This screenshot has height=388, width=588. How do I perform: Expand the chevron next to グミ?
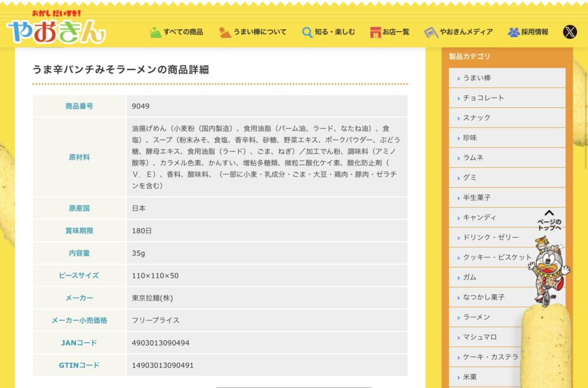pos(458,178)
